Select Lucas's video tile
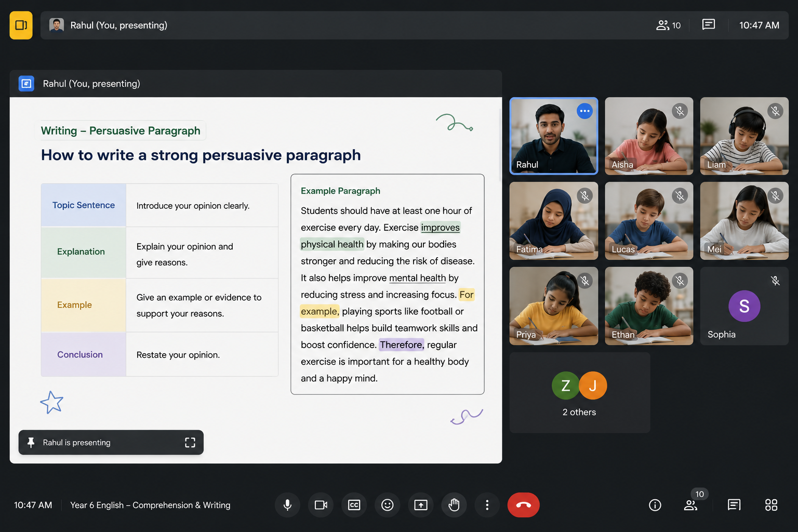The image size is (798, 532). [649, 221]
